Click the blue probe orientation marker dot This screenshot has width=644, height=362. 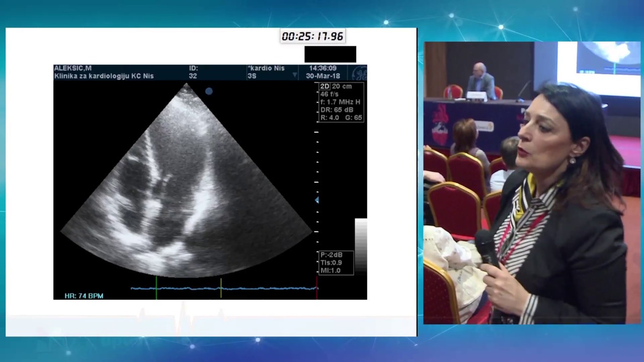click(x=209, y=91)
